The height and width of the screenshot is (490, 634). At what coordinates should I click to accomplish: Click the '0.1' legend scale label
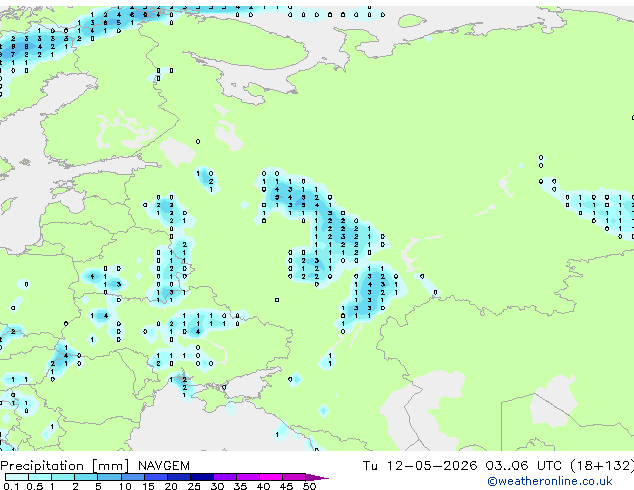click(11, 486)
